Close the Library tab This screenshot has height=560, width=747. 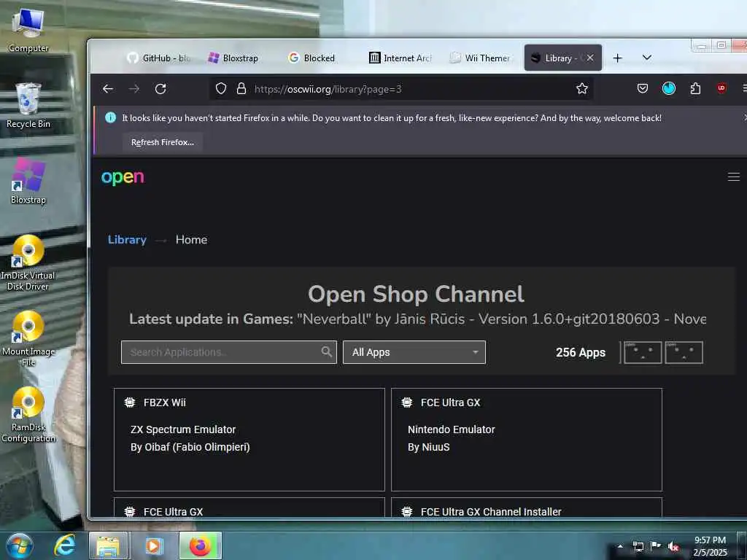pos(589,58)
